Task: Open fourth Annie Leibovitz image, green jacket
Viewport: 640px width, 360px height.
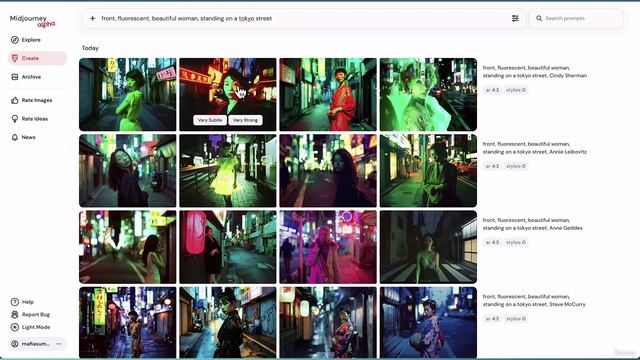Action: [428, 171]
